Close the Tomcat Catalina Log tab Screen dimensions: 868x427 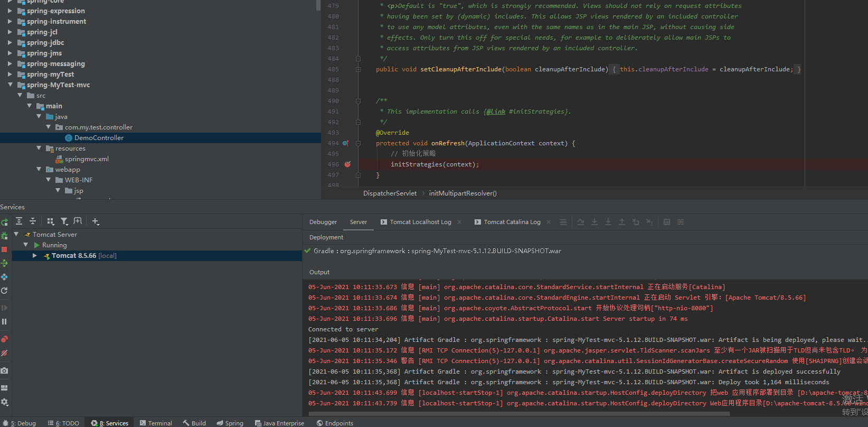point(549,222)
